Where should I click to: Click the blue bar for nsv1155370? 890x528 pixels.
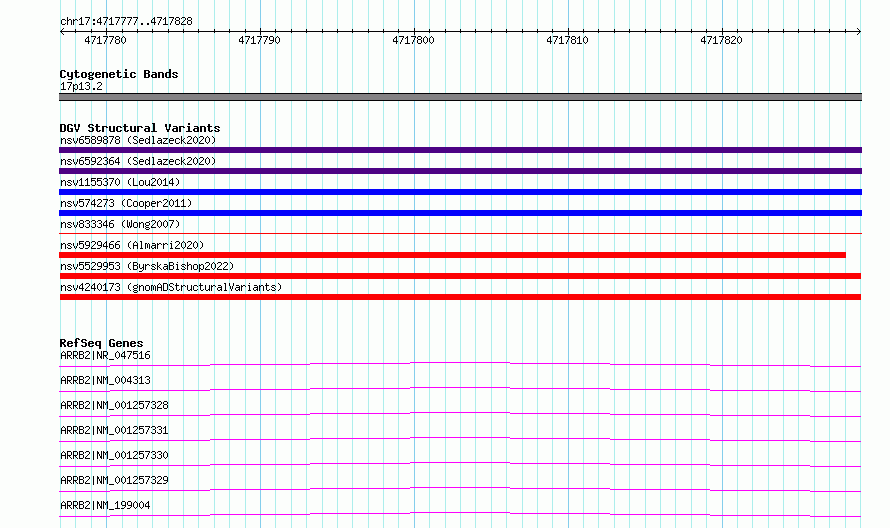[460, 192]
